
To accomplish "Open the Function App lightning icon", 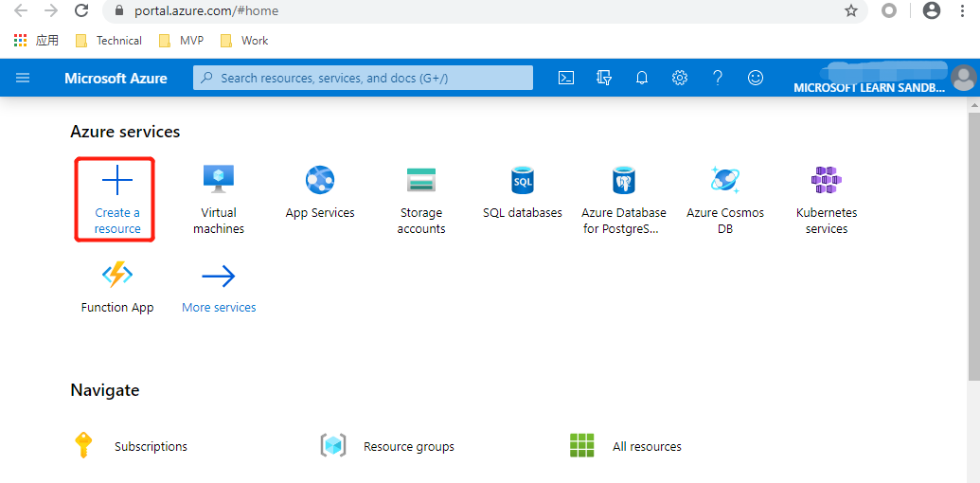I will [116, 275].
